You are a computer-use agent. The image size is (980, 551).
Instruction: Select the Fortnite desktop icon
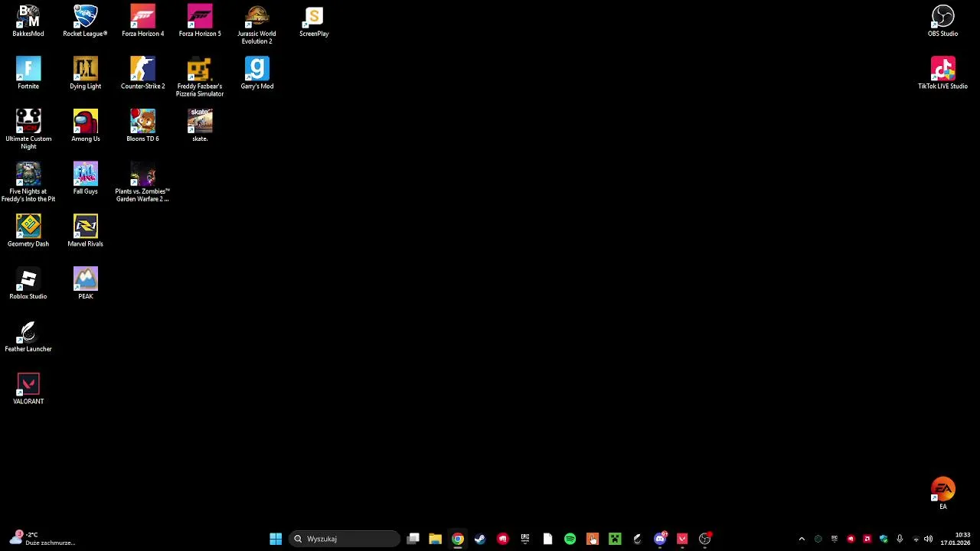pyautogui.click(x=28, y=73)
